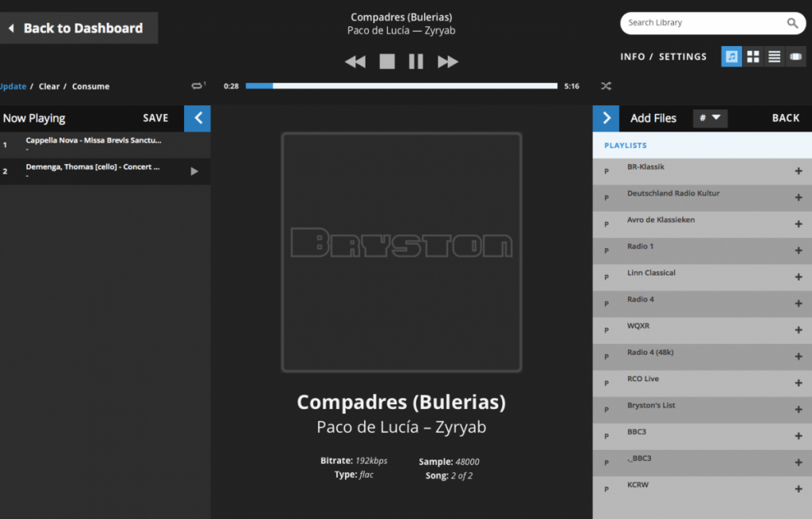Click the song progress bar
812x519 pixels.
click(401, 86)
